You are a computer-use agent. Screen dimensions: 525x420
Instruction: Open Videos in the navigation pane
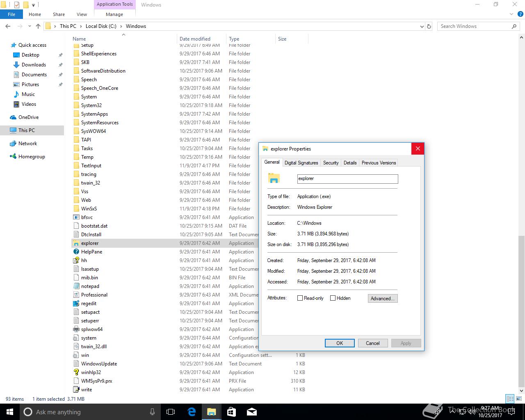click(x=29, y=104)
